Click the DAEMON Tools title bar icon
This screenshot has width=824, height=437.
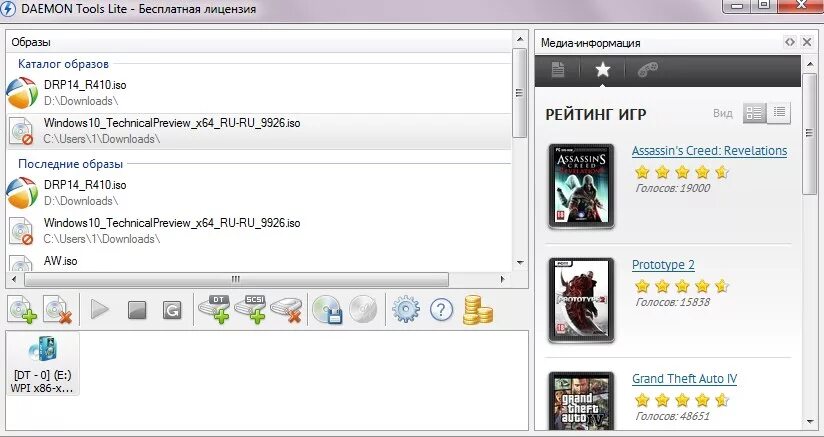click(8, 8)
